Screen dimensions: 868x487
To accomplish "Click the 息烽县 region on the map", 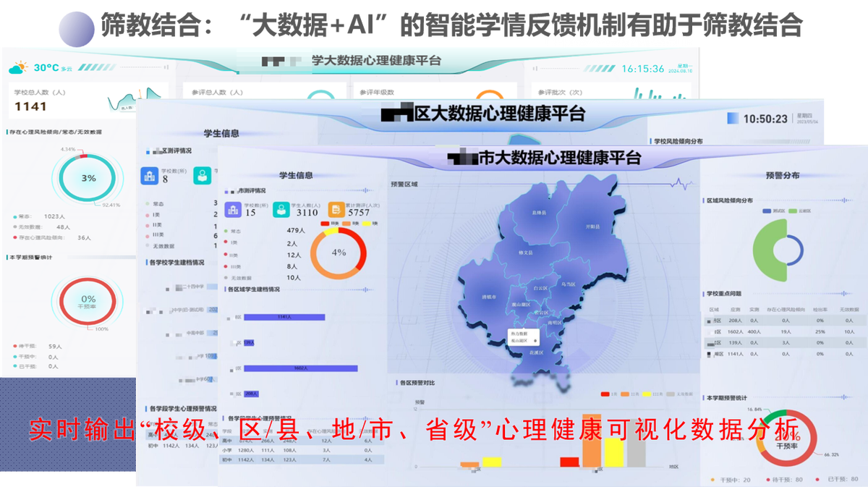I will click(539, 213).
